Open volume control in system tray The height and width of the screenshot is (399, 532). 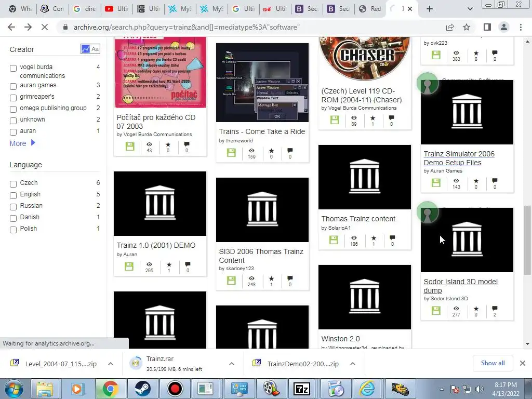click(480, 389)
